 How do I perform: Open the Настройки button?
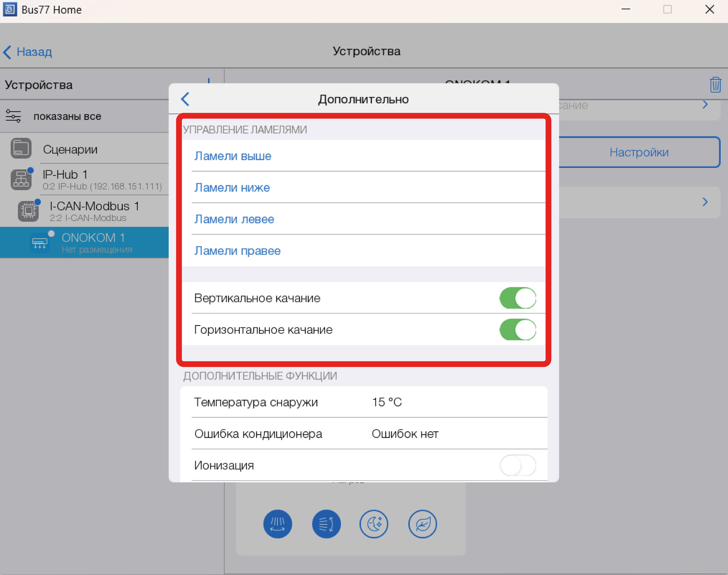pos(639,152)
